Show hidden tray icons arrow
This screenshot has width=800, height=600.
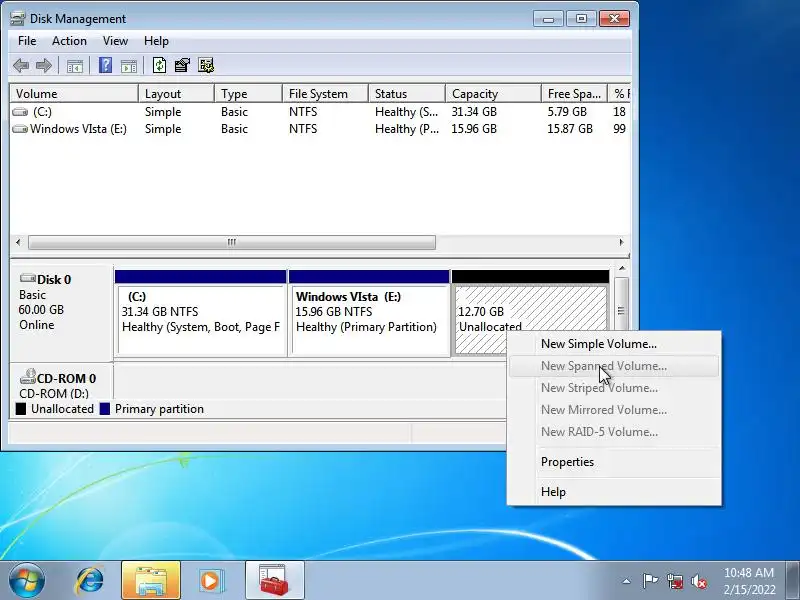(x=626, y=581)
